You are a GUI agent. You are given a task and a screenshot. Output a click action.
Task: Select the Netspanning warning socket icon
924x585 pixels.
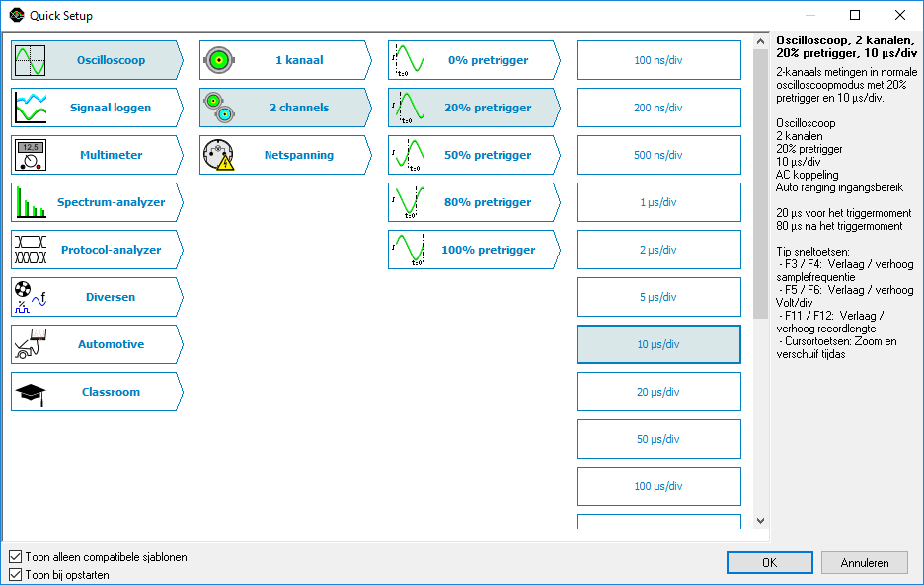(x=218, y=155)
